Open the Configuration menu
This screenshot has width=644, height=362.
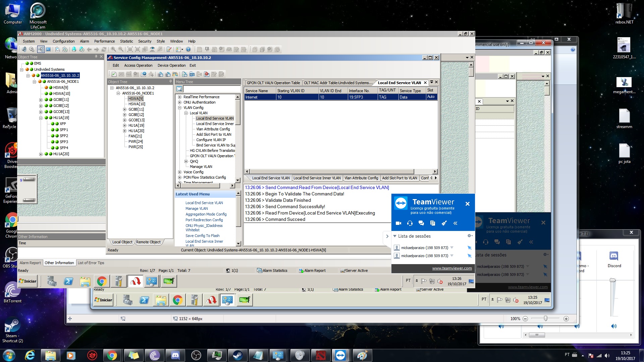click(x=63, y=41)
